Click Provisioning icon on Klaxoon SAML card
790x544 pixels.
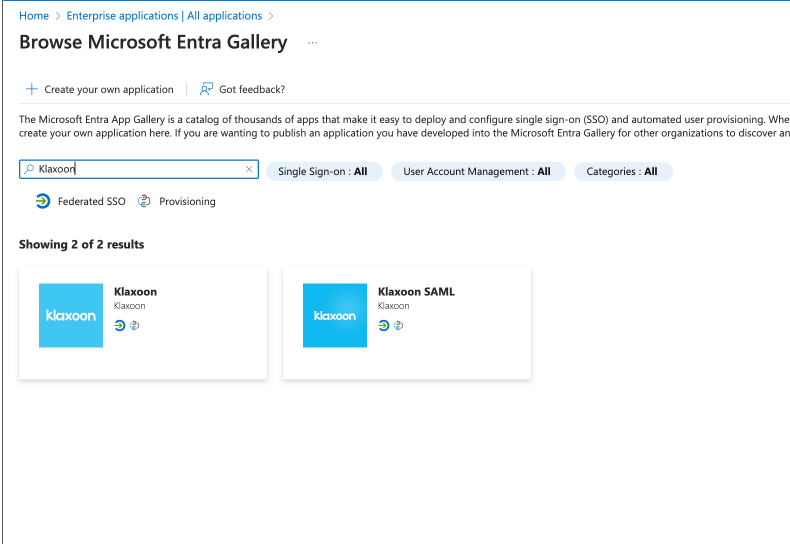(398, 325)
